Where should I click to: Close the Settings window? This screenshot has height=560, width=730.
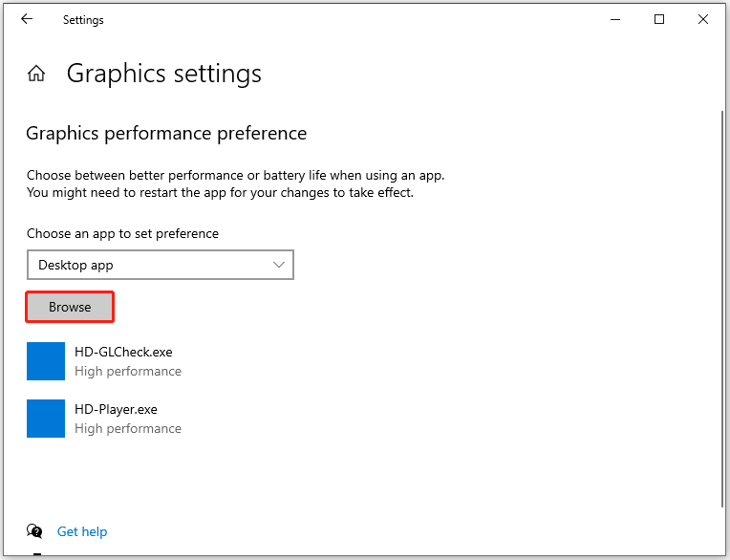point(703,19)
